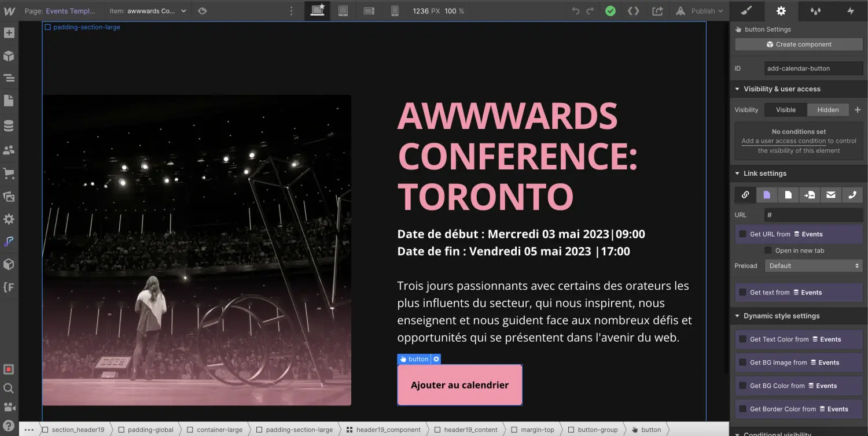Open the code export brackets icon

click(x=634, y=11)
